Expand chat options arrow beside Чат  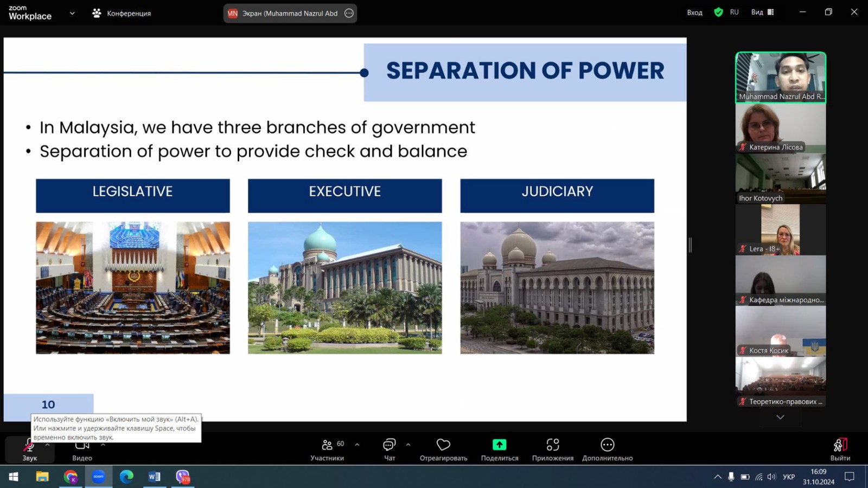408,445
